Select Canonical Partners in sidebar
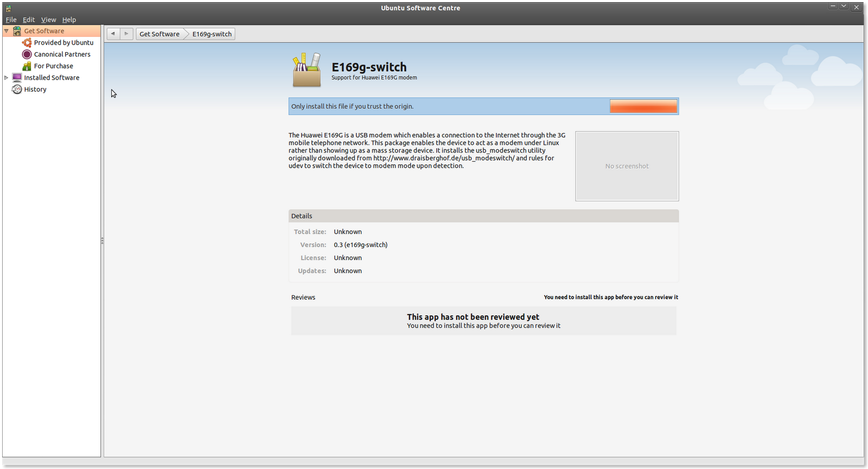 (x=62, y=54)
